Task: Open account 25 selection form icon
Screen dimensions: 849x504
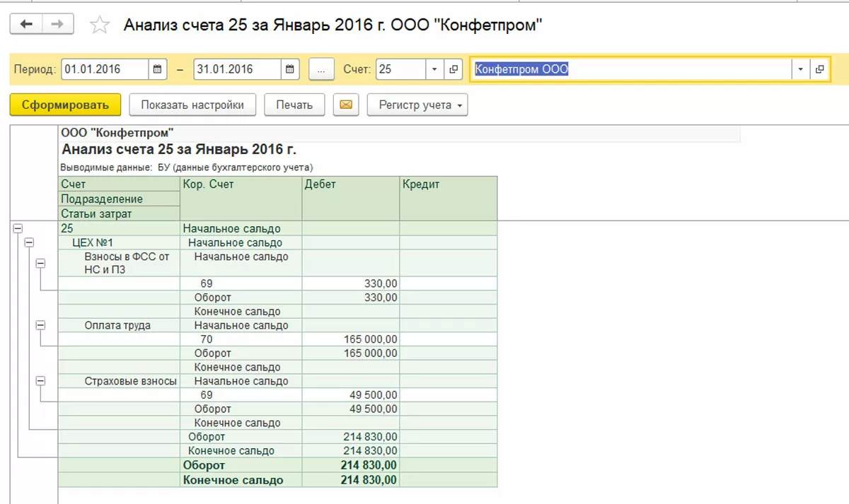Action: [454, 69]
